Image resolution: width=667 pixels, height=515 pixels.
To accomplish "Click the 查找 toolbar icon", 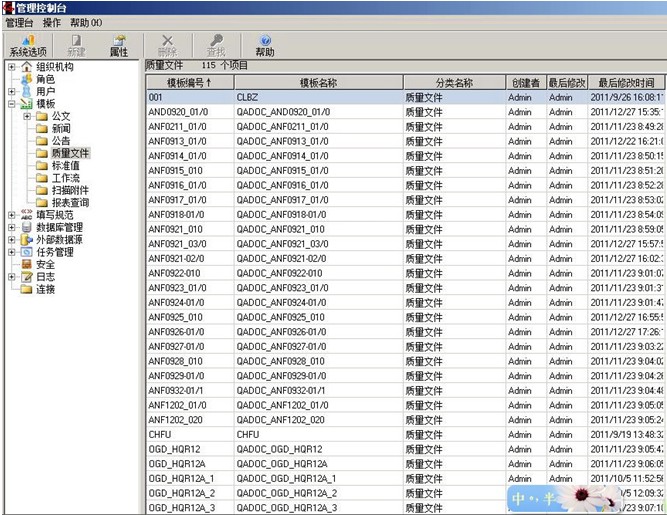I will tap(215, 45).
